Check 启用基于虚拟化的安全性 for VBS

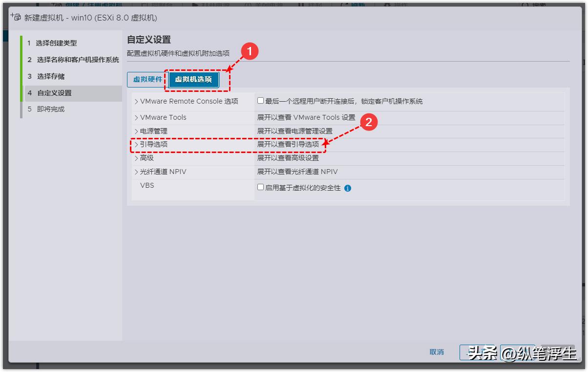pyautogui.click(x=259, y=186)
